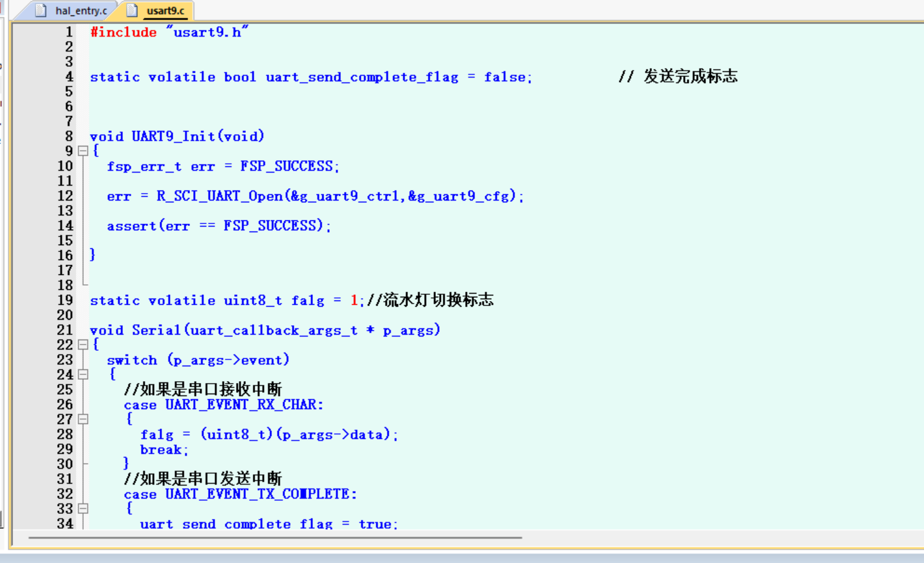Click case UART_EVENT_RX_CHAR label
The height and width of the screenshot is (563, 924).
tap(224, 405)
